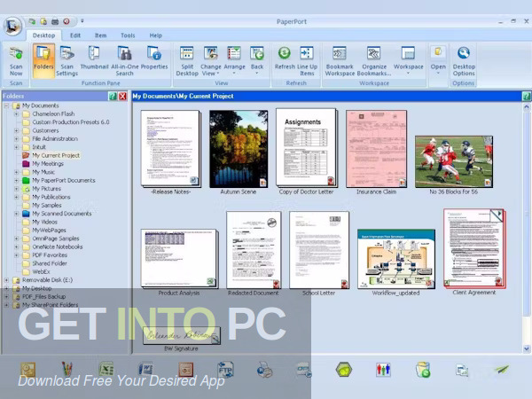Select the Redacted Document thumbnail
The height and width of the screenshot is (399, 532).
coord(254,250)
